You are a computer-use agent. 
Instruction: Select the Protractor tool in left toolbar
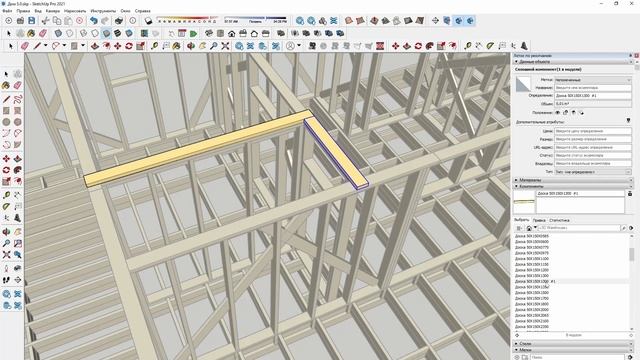[6, 207]
